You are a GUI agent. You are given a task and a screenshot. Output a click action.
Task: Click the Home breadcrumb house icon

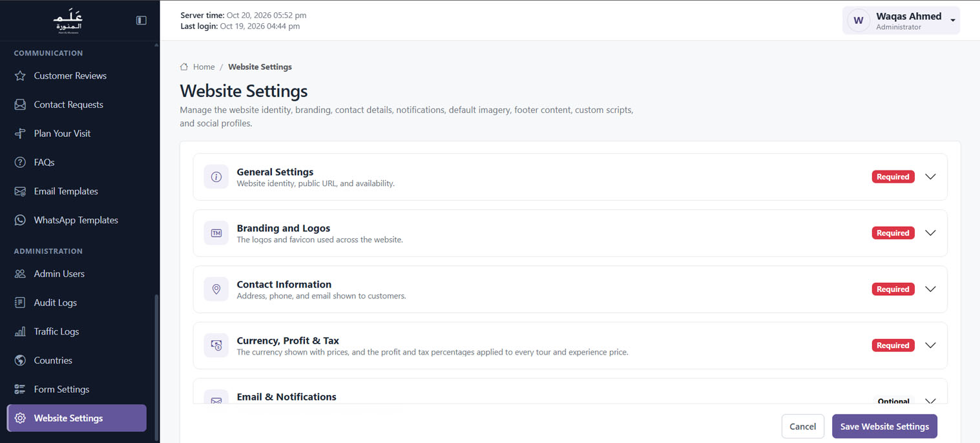[184, 67]
